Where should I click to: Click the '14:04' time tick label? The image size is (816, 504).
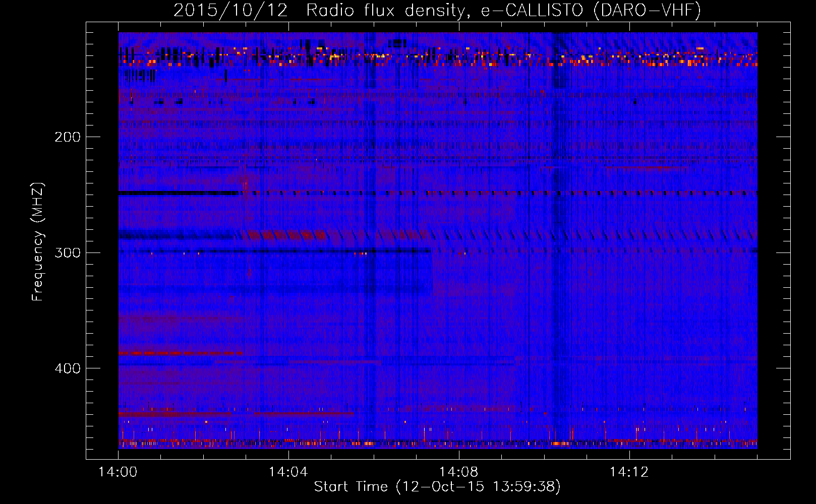pos(288,472)
